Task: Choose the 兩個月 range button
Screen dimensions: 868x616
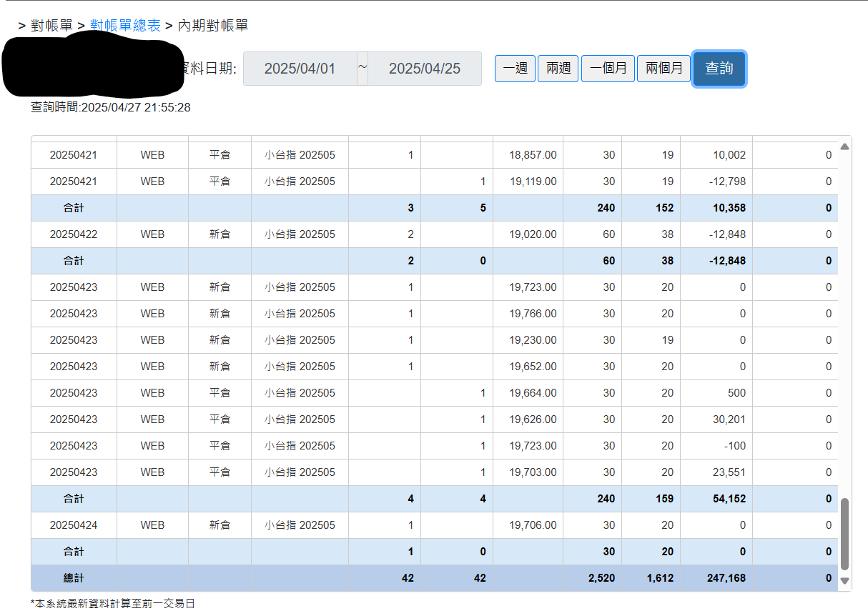Action: [664, 69]
